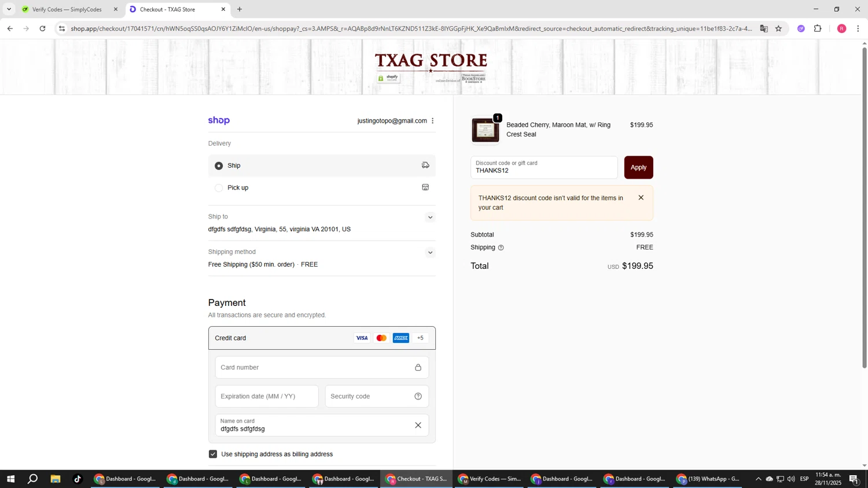Click the Visa card icon
This screenshot has width=868, height=488.
click(x=362, y=338)
